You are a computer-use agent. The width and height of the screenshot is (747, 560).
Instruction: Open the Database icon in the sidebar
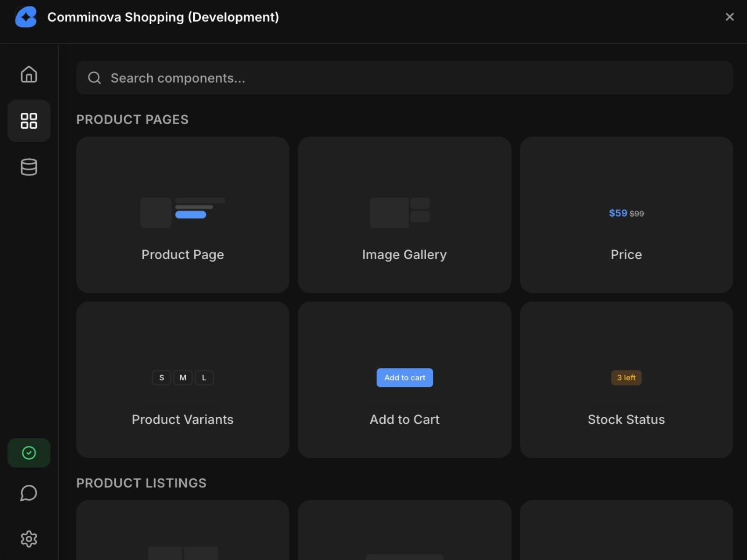point(28,167)
